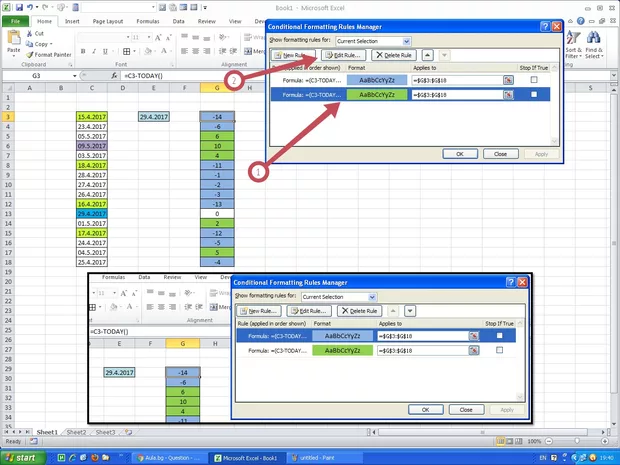Open Show formatting rules for dropdown

[406, 41]
